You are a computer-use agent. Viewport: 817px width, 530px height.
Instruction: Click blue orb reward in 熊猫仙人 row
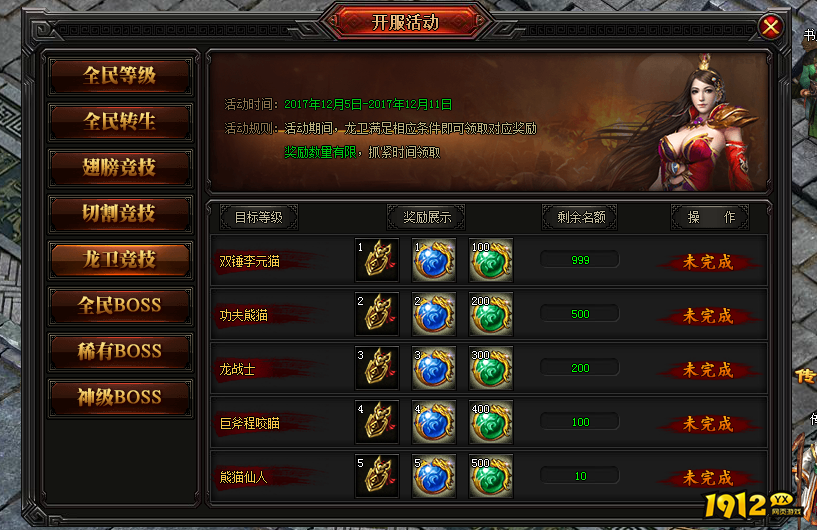pyautogui.click(x=434, y=476)
